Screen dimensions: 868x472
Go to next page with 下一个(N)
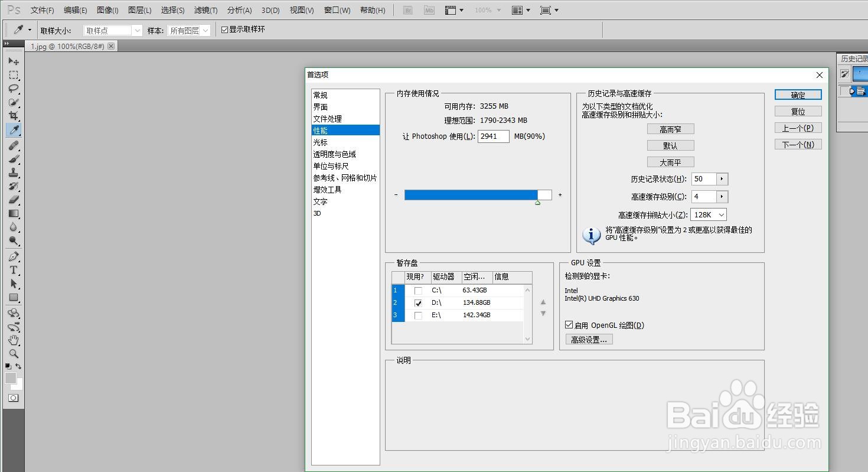pyautogui.click(x=798, y=145)
